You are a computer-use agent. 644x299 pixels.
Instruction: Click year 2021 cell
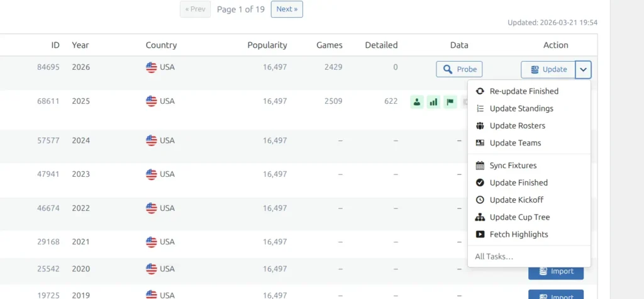[80, 242]
